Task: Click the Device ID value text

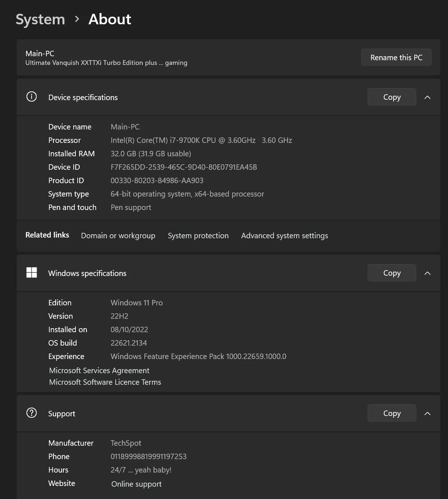Action: coord(184,167)
